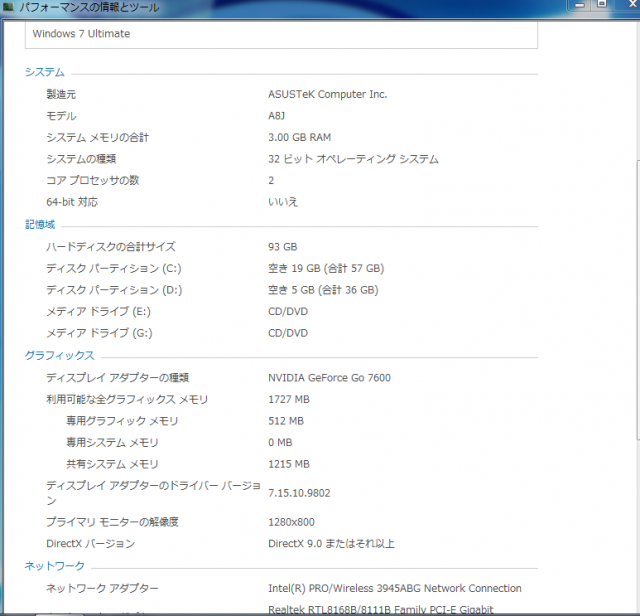Close the window with the X button

pos(633,5)
